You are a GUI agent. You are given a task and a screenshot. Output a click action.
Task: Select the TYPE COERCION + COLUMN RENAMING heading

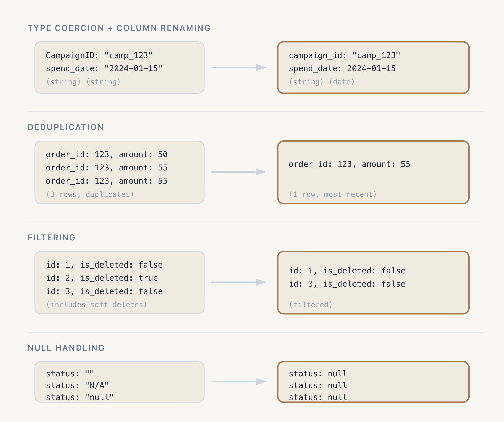click(119, 28)
